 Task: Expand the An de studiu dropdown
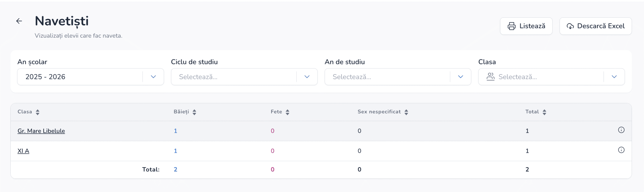pyautogui.click(x=460, y=77)
